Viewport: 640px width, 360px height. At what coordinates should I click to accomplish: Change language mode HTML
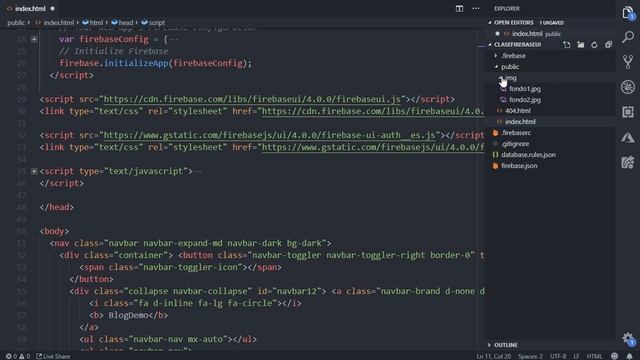point(594,356)
